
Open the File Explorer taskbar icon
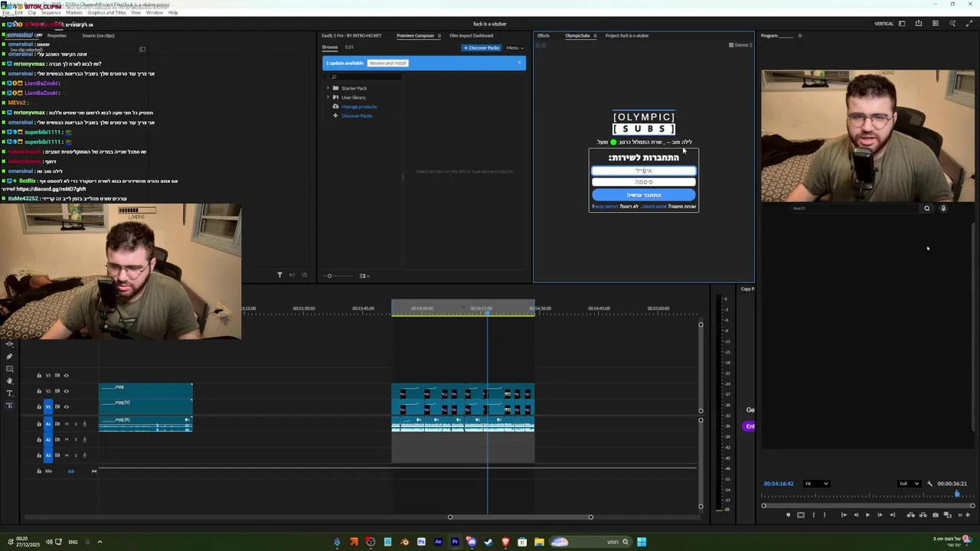(539, 542)
